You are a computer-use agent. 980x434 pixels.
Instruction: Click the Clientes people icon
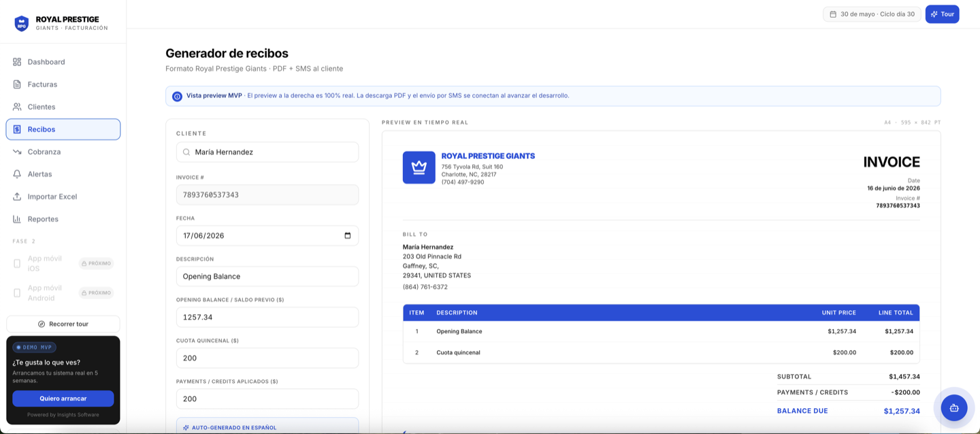coord(17,107)
